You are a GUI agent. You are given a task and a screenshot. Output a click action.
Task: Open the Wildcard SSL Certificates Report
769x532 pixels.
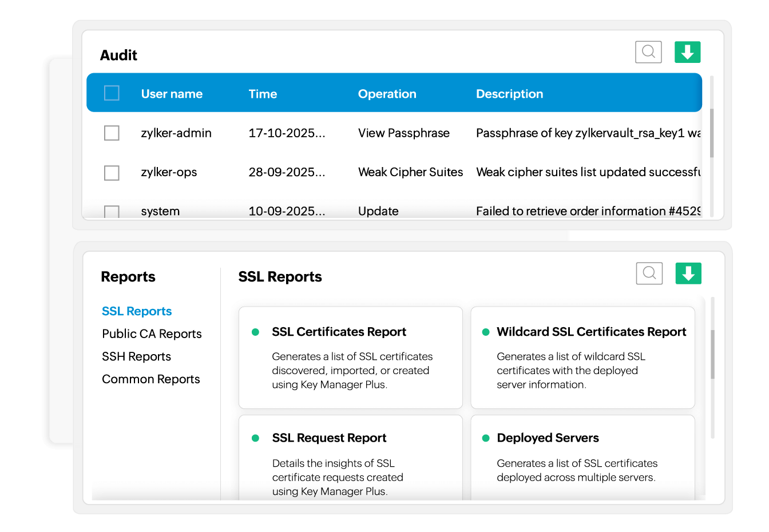point(591,332)
